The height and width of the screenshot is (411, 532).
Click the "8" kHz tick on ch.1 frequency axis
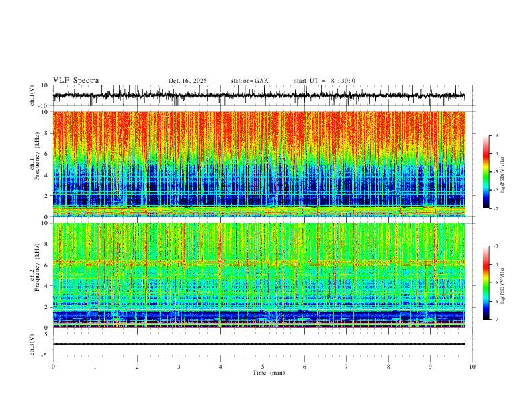[46, 133]
